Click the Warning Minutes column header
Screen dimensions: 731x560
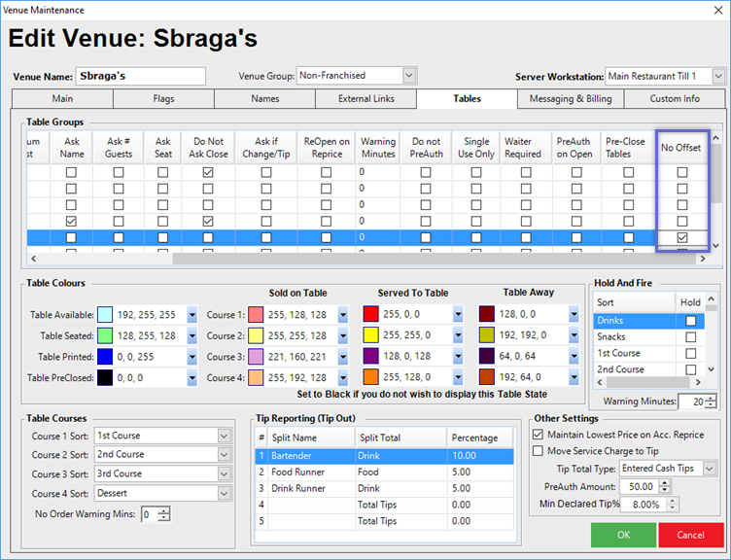378,148
